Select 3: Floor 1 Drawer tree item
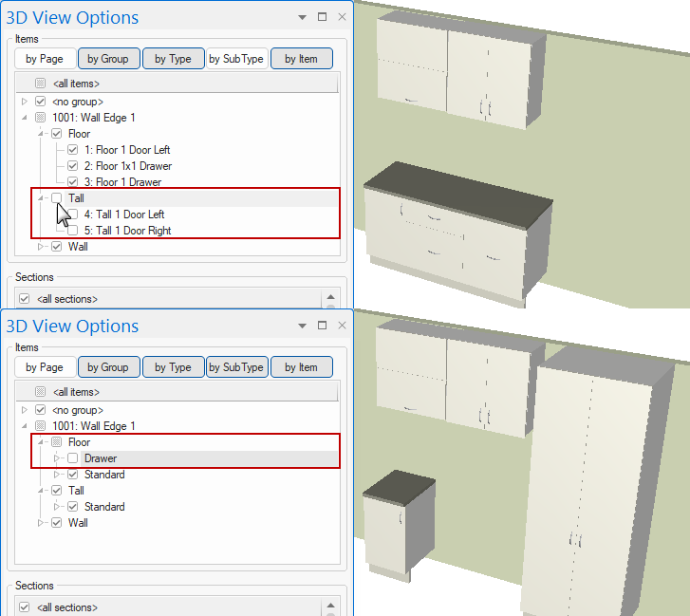 (x=128, y=182)
